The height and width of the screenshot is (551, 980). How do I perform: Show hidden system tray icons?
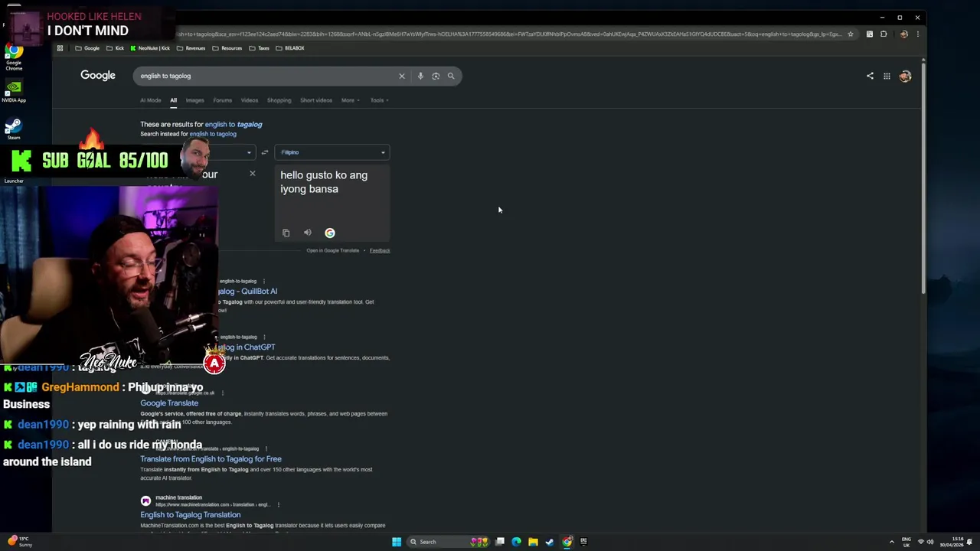coord(892,542)
